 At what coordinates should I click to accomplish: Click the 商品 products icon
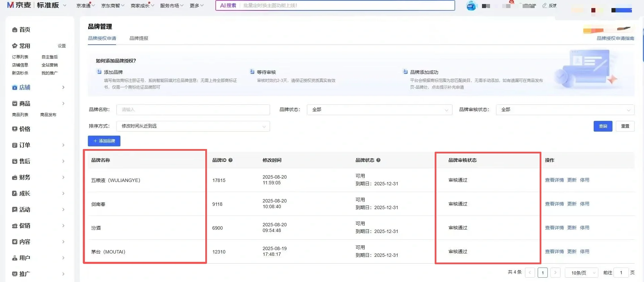(15, 104)
